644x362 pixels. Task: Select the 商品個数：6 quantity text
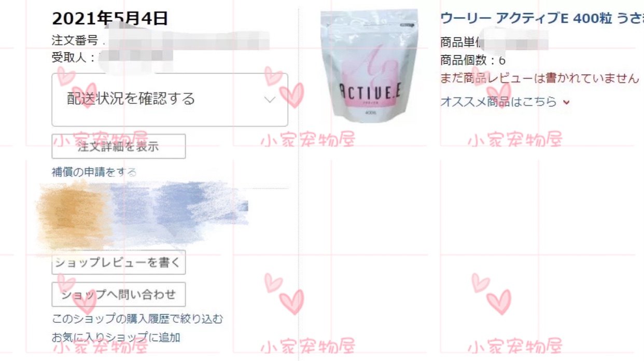(473, 60)
